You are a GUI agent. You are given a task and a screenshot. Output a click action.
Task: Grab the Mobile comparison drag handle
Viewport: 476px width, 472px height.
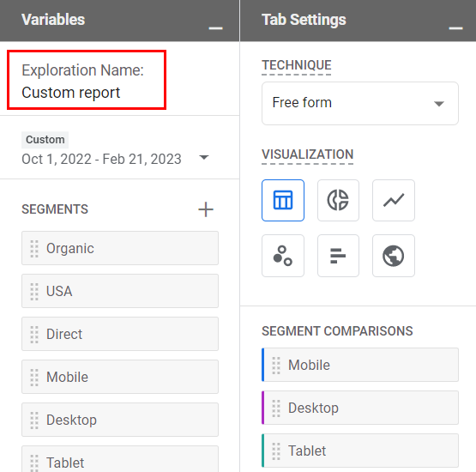(276, 365)
